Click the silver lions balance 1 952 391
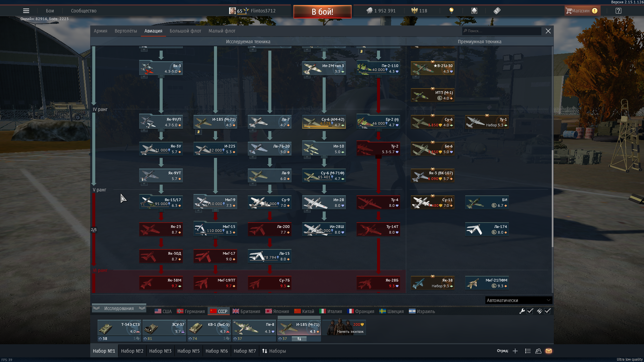This screenshot has height=362, width=644. (381, 11)
